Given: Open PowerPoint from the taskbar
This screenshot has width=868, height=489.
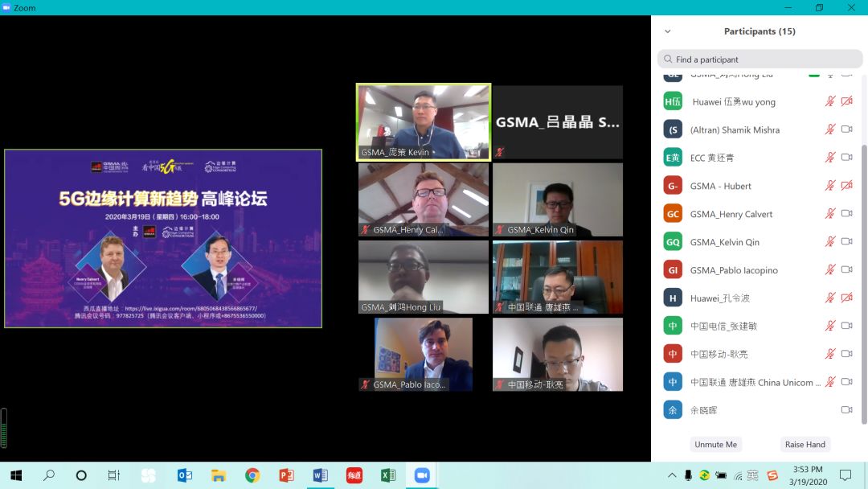Looking at the screenshot, I should [286, 475].
